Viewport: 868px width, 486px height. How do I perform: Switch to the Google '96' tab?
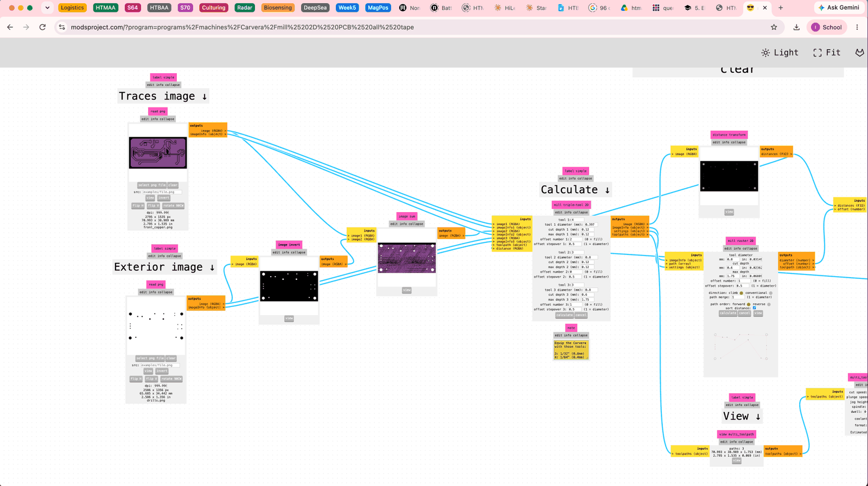coord(599,8)
